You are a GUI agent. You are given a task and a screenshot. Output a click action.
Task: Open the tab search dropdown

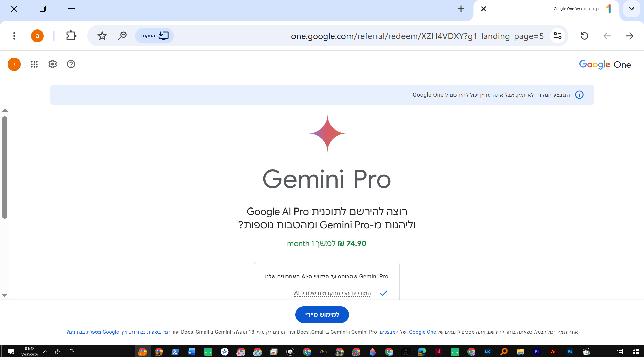[632, 9]
